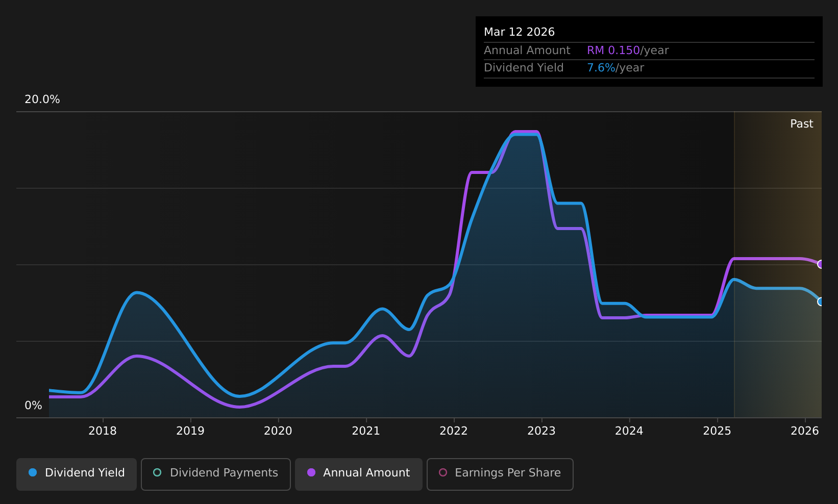Toggle the Dividend Yield series
Screen dimensions: 838x504
[x=77, y=474]
